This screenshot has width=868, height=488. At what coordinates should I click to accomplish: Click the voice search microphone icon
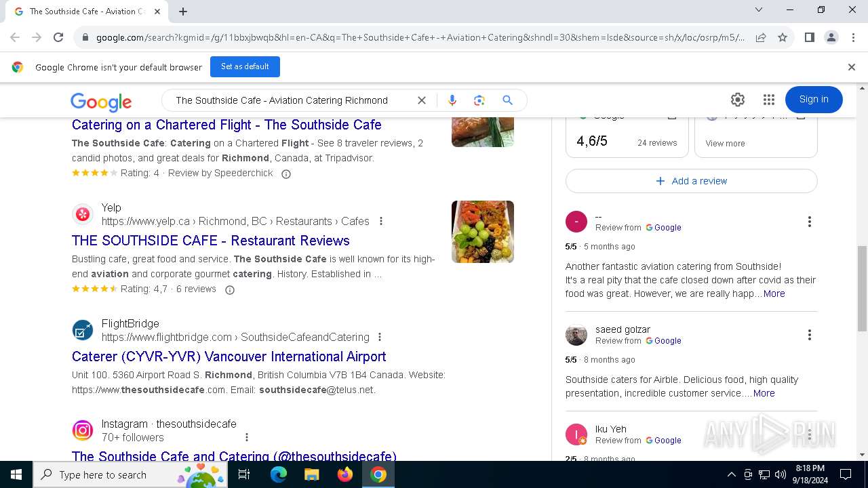(452, 100)
